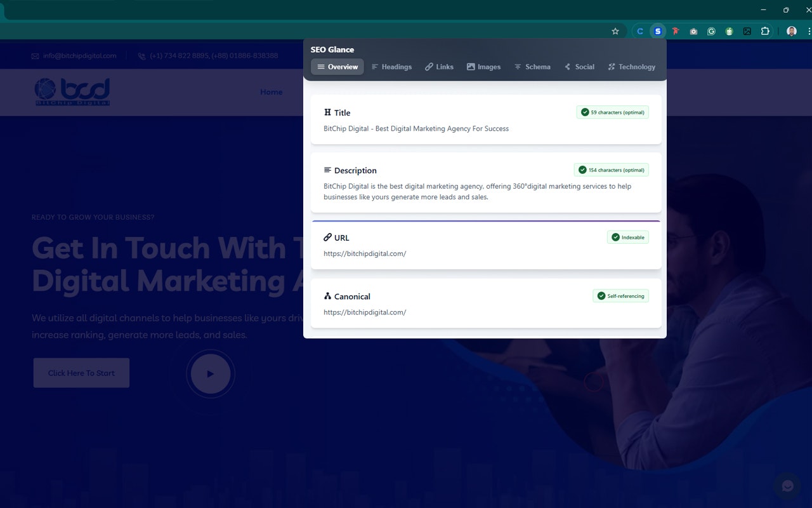Open the Extensions puzzle menu
The image size is (812, 508).
point(765,31)
